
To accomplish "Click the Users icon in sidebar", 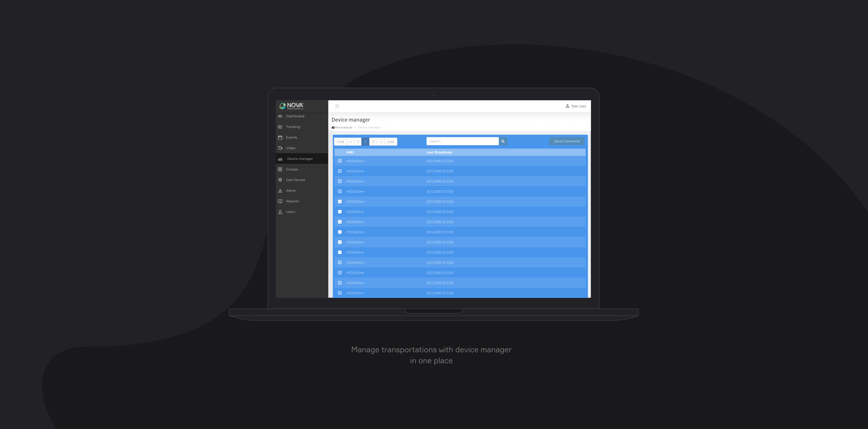I will [x=281, y=211].
